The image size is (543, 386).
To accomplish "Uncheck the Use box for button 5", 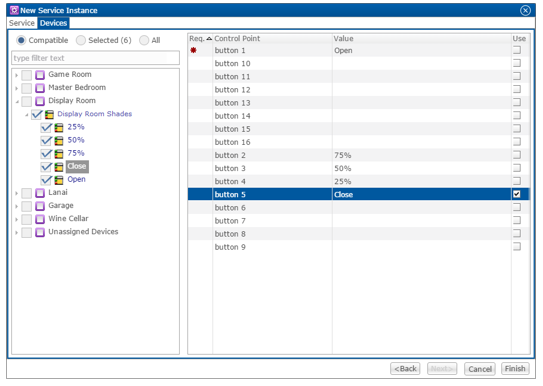I will [x=517, y=194].
